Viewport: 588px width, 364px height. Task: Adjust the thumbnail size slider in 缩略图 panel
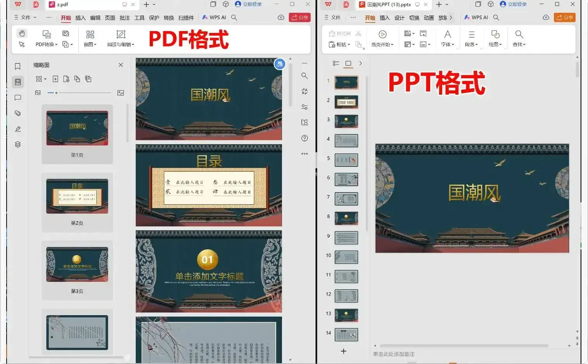[x=56, y=93]
